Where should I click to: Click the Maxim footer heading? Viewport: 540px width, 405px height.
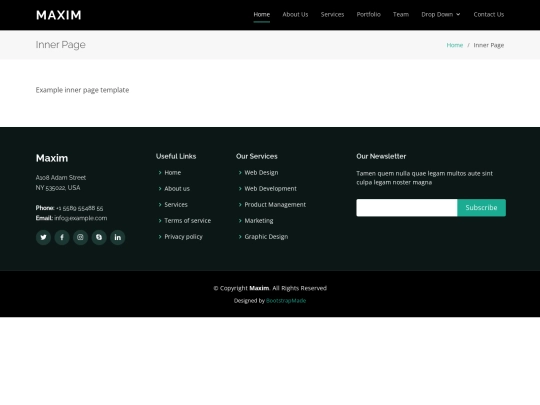coord(52,158)
